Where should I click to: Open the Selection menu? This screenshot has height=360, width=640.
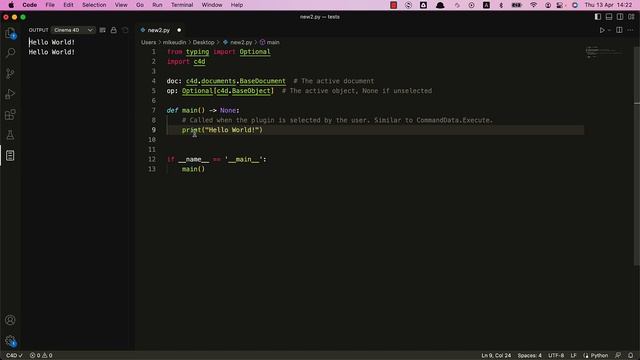click(x=94, y=5)
